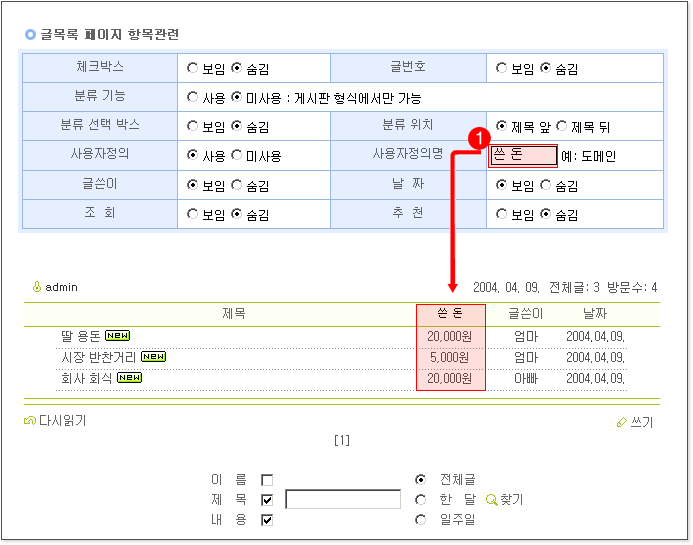Click the 사용자정의명 text field
Screen dimensions: 693x545
[x=522, y=156]
